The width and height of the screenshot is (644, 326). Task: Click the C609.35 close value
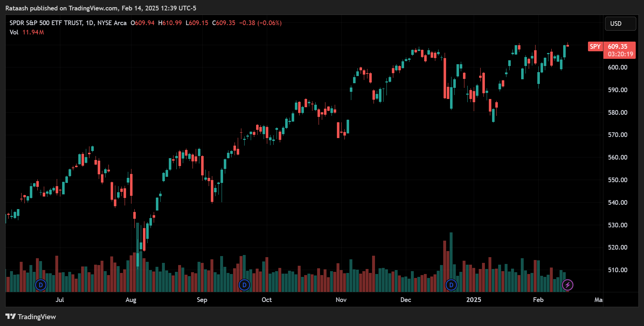click(223, 23)
